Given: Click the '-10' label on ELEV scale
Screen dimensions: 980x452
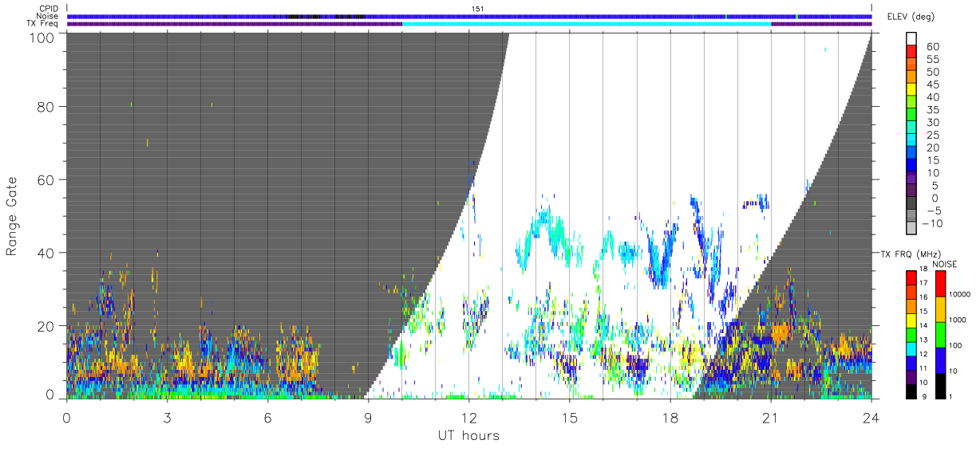Looking at the screenshot, I should coord(931,224).
